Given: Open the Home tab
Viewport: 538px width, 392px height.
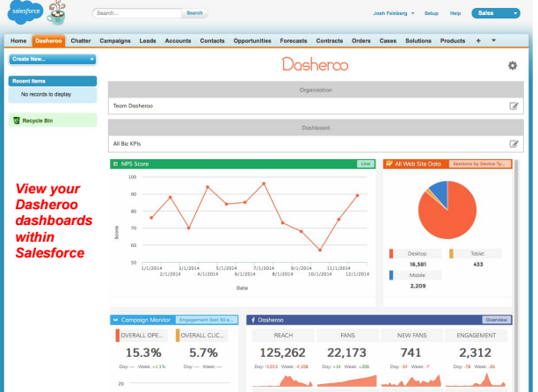Looking at the screenshot, I should click(18, 40).
